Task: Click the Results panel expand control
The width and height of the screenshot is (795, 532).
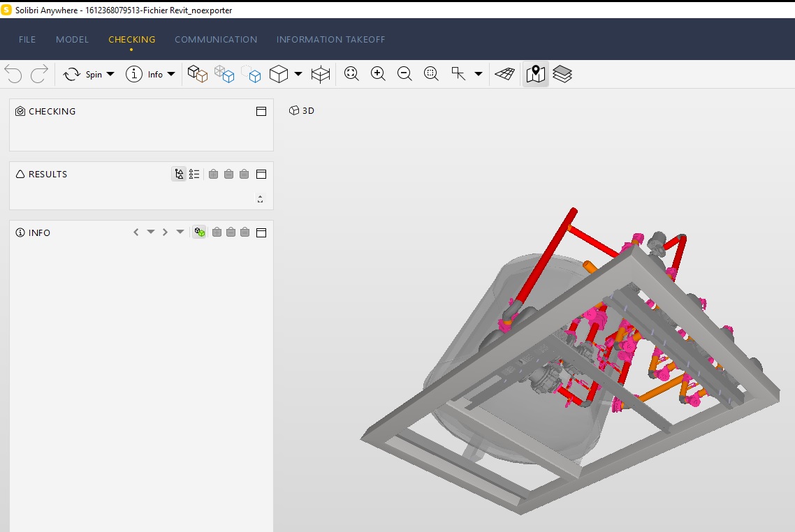Action: pos(260,198)
